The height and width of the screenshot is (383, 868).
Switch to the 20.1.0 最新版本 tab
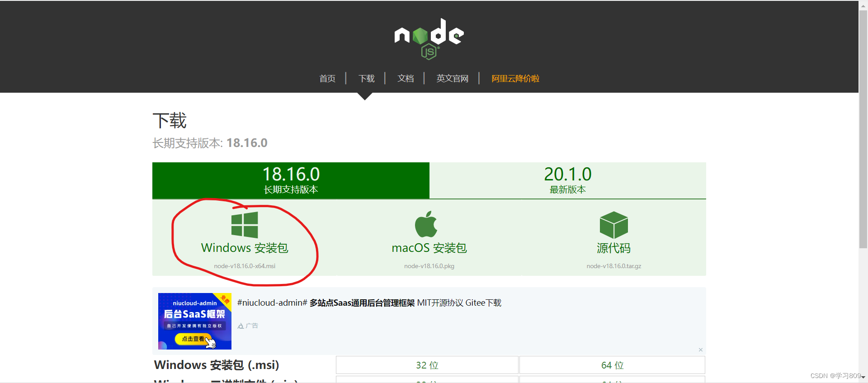[568, 180]
